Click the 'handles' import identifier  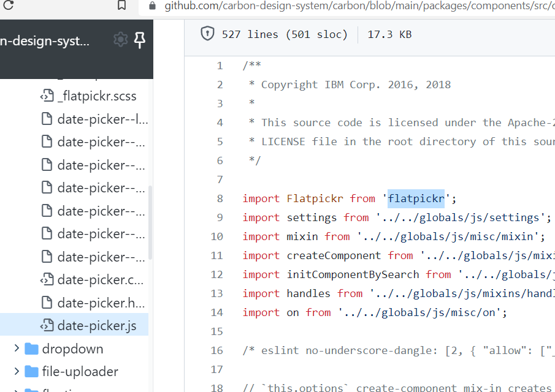coord(308,293)
